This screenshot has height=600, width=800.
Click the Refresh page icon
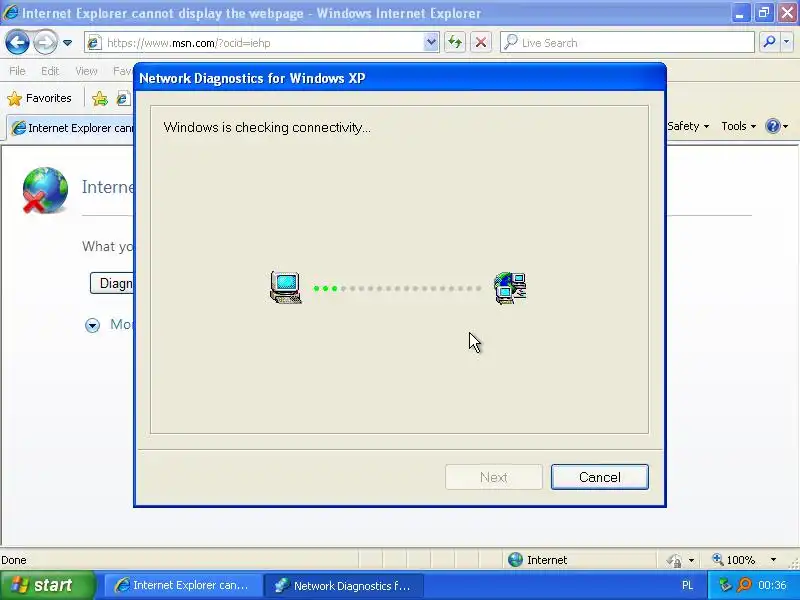click(455, 42)
